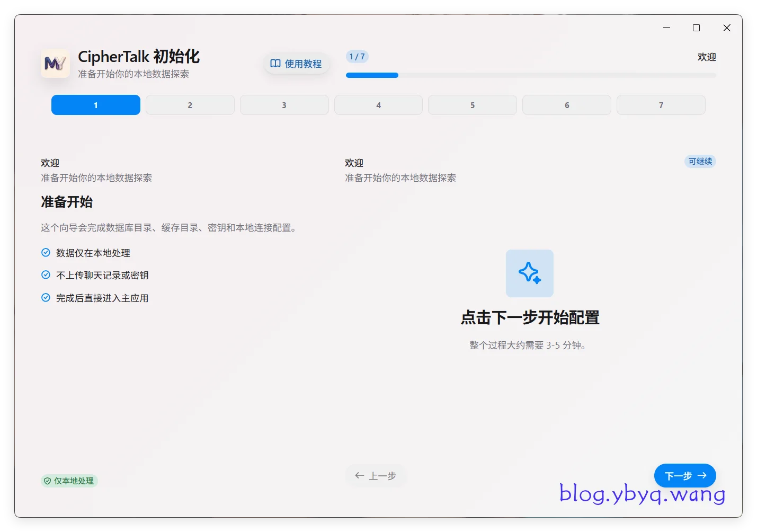Click the 准备开始 heading
Screen dimensions: 757x532
[67, 202]
